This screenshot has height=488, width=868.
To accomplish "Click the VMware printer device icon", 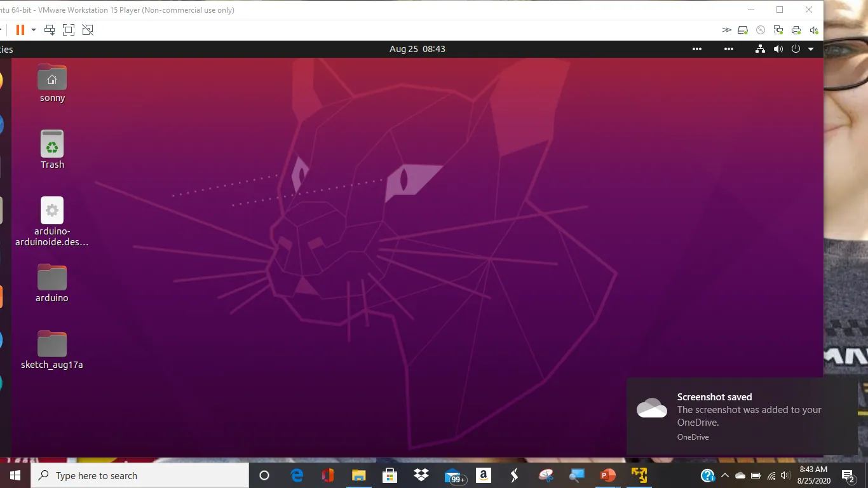I will coord(796,30).
